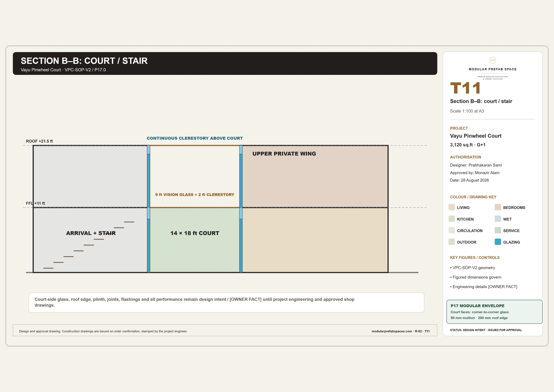Click the P17 MODULAR ENVELOPE box
554x392 pixels.
(x=494, y=312)
